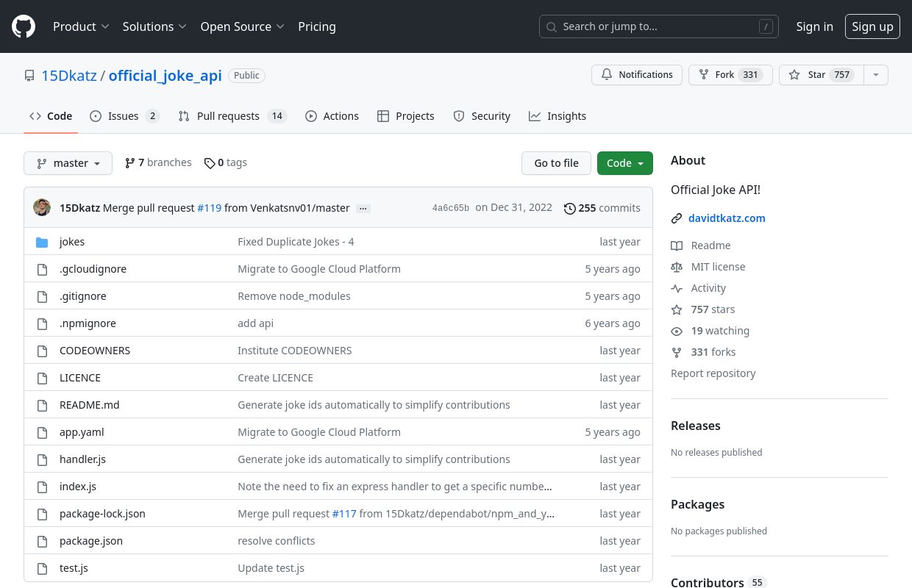Screen dimensions: 912x588
Task: Star the repository
Action: point(821,75)
